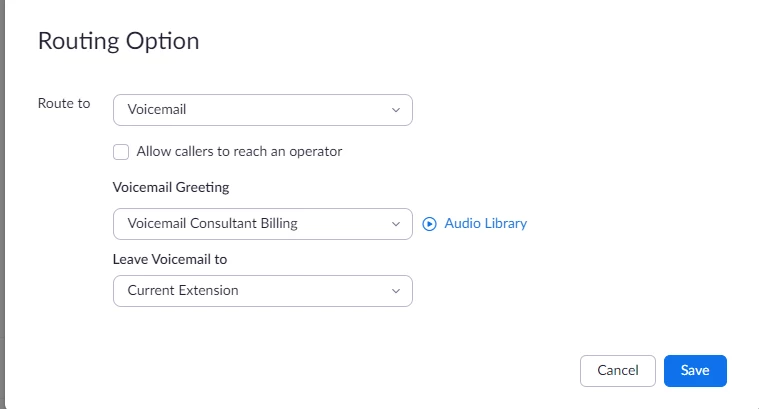Expand chevron arrow beside Current Extension
The image size is (759, 409).
396,291
